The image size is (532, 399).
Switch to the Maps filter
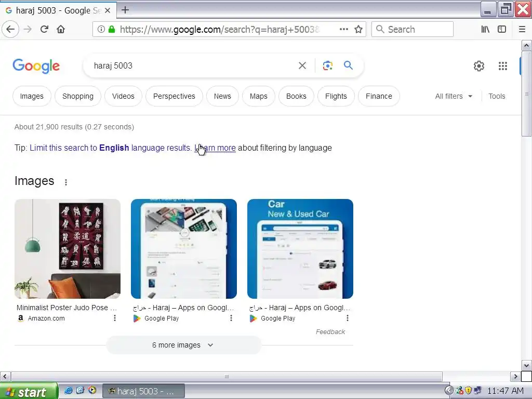[259, 96]
